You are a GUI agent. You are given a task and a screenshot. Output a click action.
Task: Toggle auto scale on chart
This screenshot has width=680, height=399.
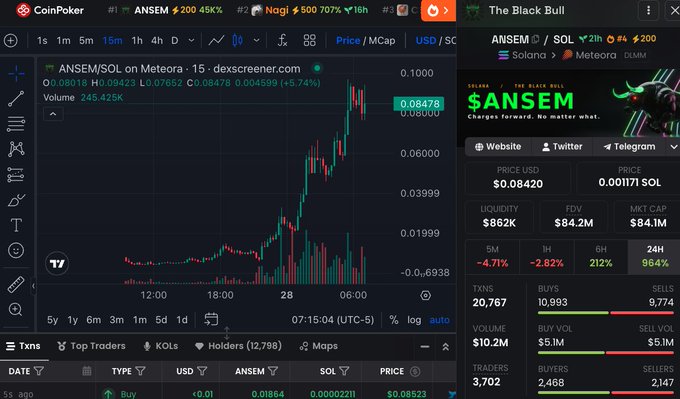pyautogui.click(x=439, y=320)
